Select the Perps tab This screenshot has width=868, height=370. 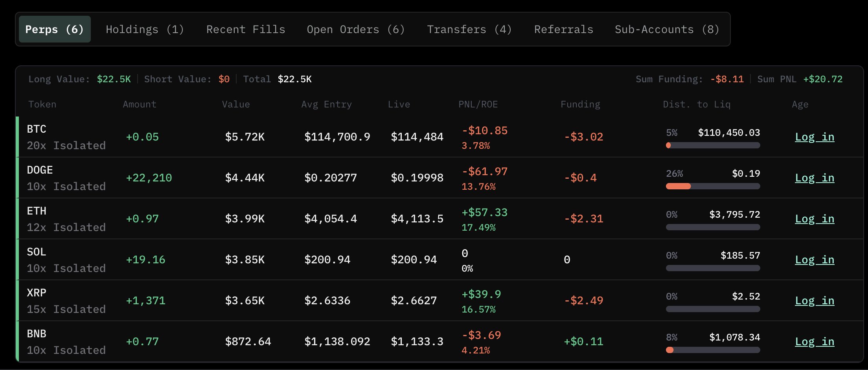(55, 30)
